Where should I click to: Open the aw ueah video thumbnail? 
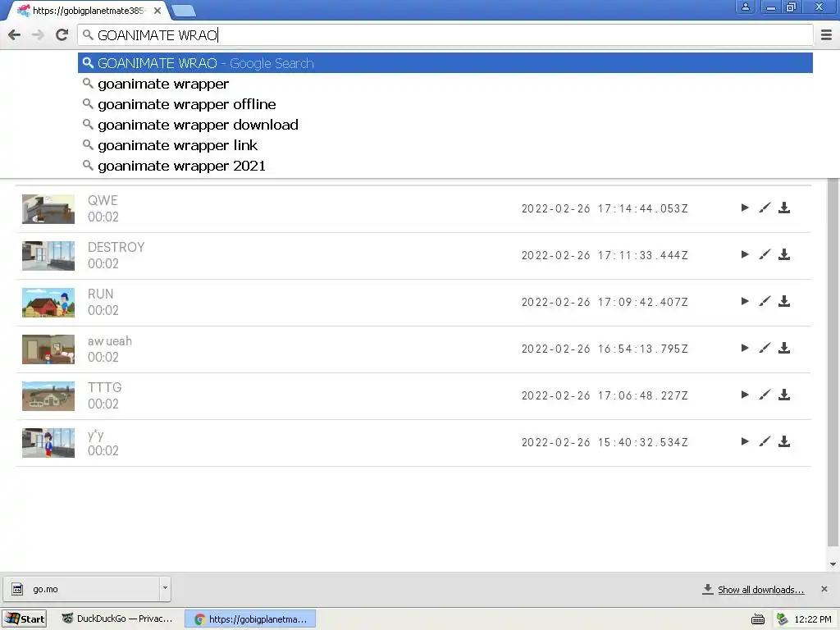[x=48, y=349]
